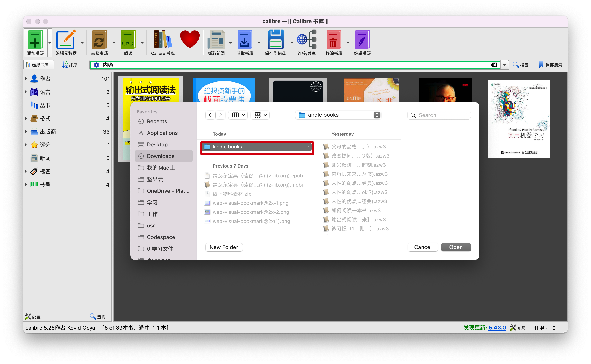
Task: Select 学习 folder in sidebar
Action: click(x=164, y=202)
